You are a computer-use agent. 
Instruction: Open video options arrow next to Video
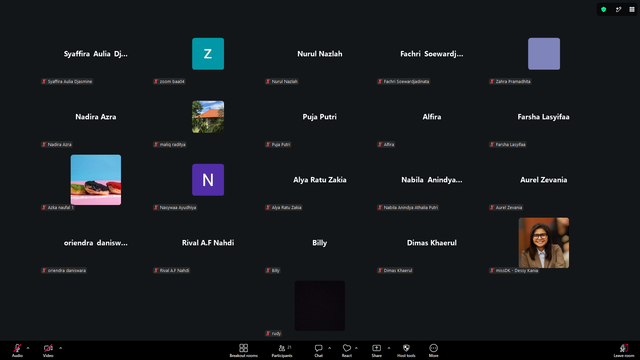pyautogui.click(x=60, y=348)
